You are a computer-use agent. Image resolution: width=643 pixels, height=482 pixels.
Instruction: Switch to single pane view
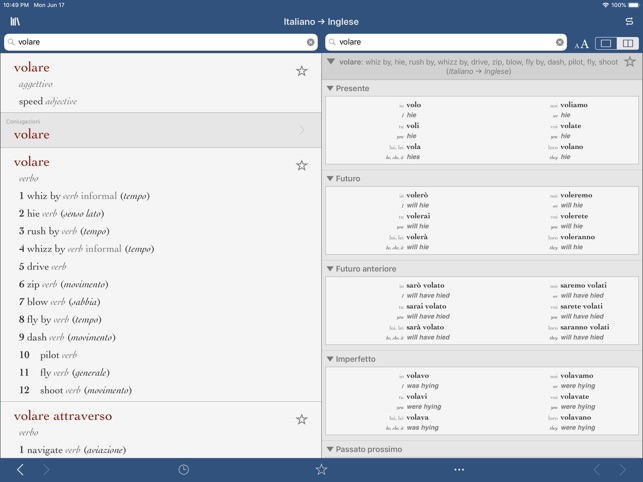[606, 43]
